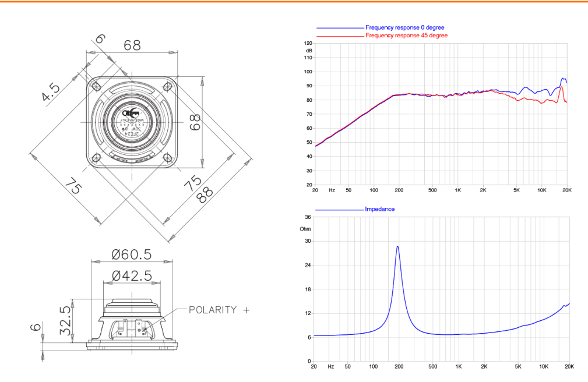This screenshot has height=382, width=588.
Task: Click the logo at the speaker cone center
Action: [129, 113]
